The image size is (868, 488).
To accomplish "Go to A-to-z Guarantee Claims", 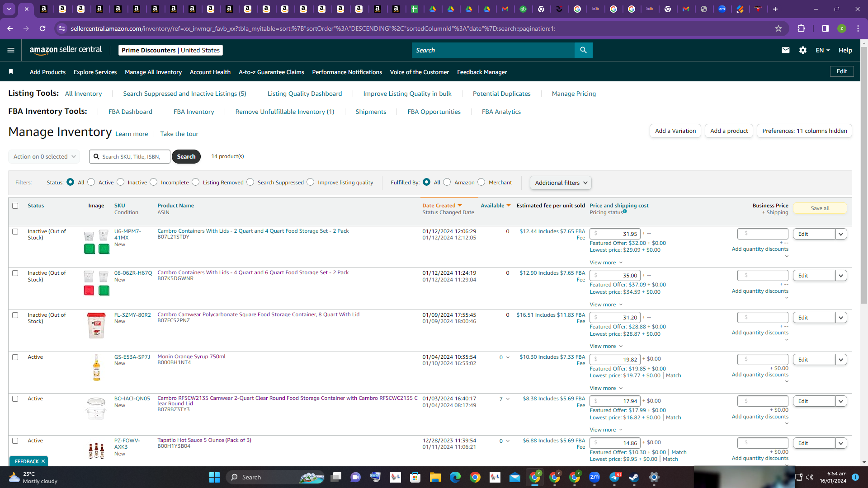I will 271,72.
